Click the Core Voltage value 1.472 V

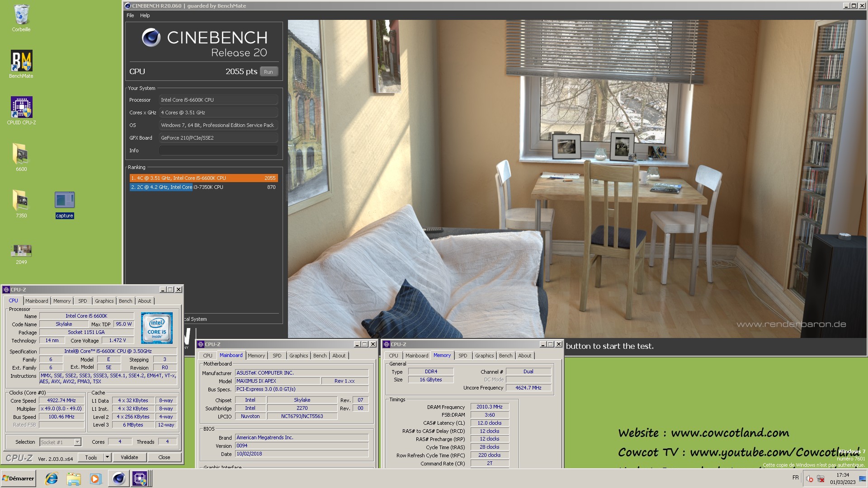click(x=118, y=341)
